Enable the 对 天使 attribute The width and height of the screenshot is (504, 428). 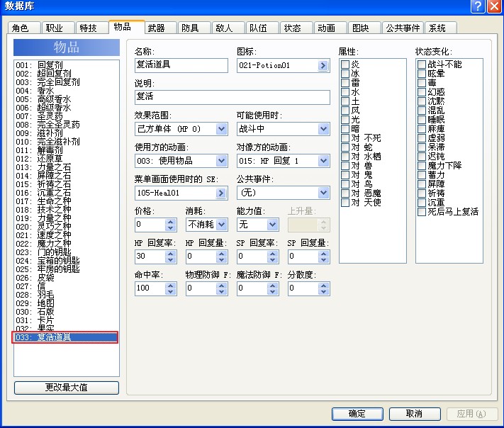point(345,203)
